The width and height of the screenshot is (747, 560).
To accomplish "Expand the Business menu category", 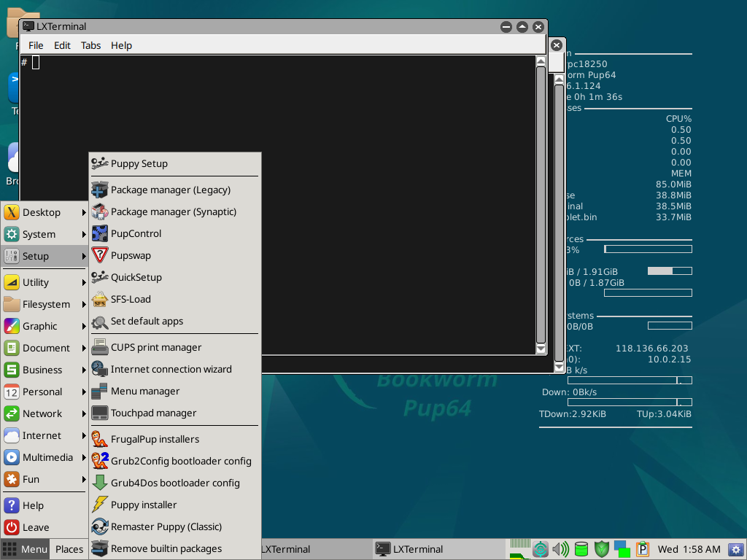I will pyautogui.click(x=44, y=370).
